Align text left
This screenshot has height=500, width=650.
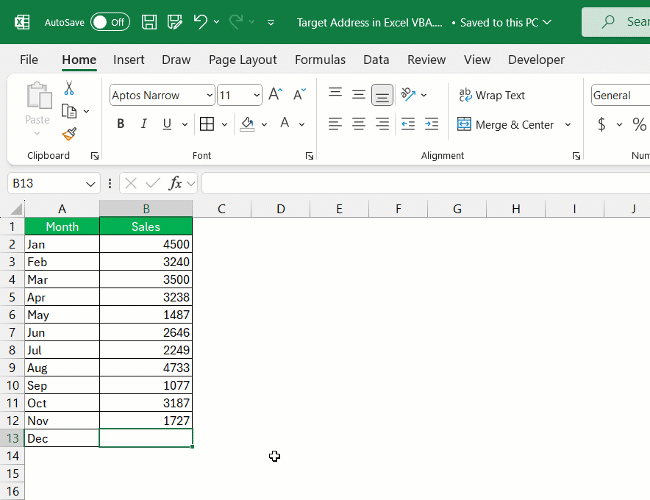coord(335,124)
